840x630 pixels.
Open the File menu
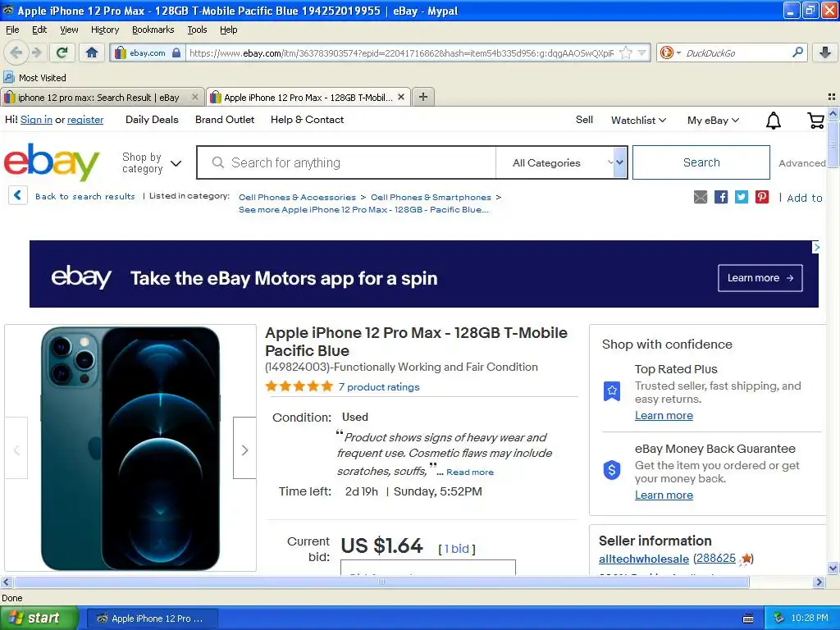point(12,30)
